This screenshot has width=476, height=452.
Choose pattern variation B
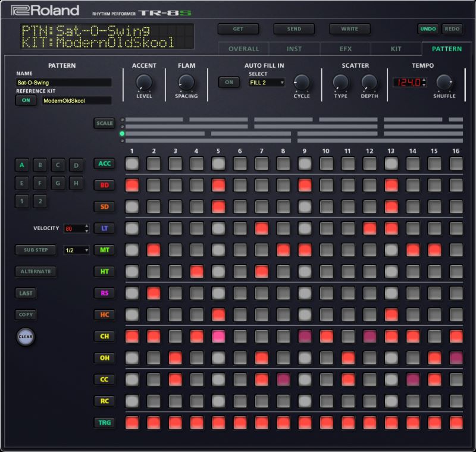(40, 165)
